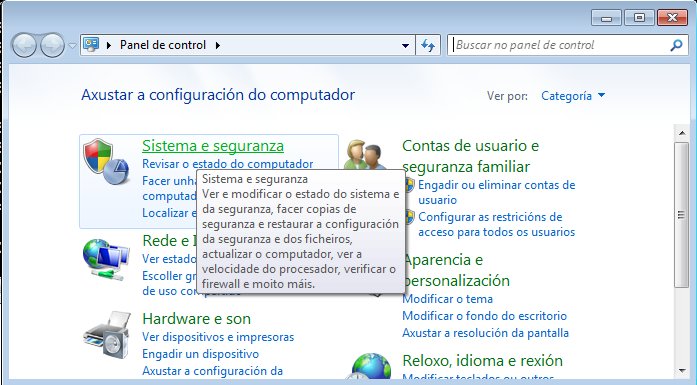Maximize the Control Panel window

[x=639, y=18]
